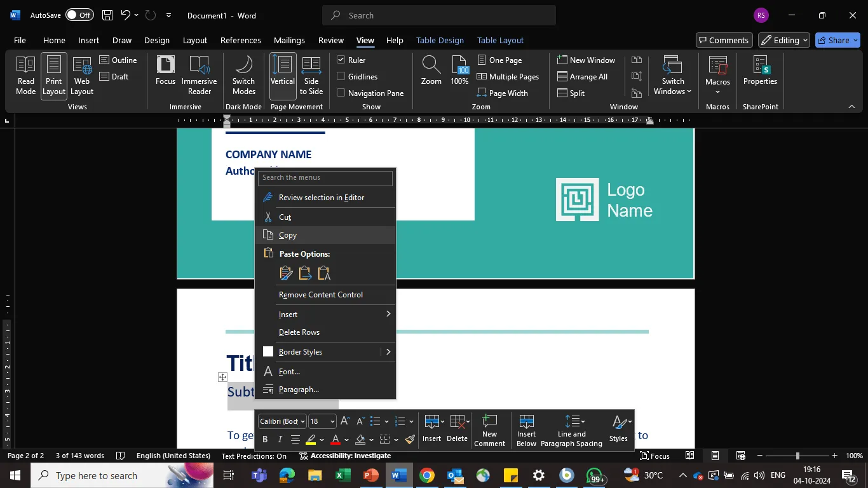Choose Side to Side page movement
This screenshot has width=868, height=488.
tap(311, 76)
